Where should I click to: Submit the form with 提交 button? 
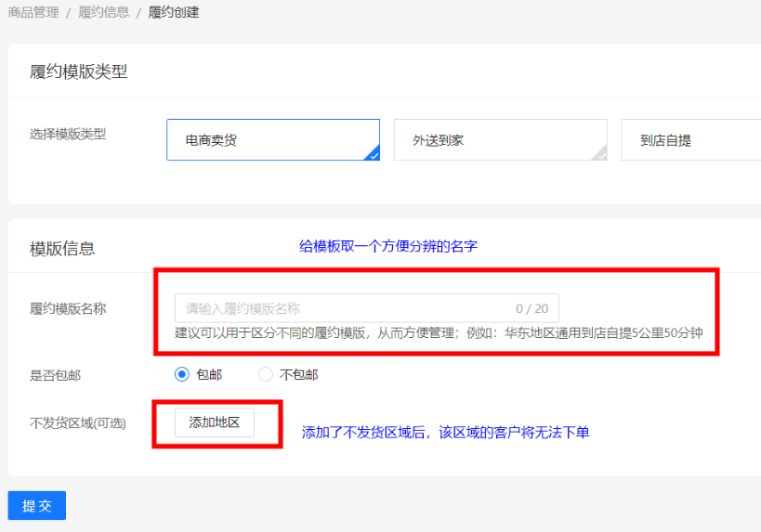coord(37,505)
